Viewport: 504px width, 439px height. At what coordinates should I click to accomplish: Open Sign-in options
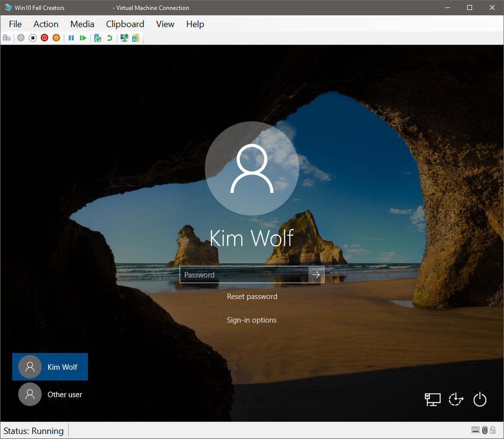point(251,320)
